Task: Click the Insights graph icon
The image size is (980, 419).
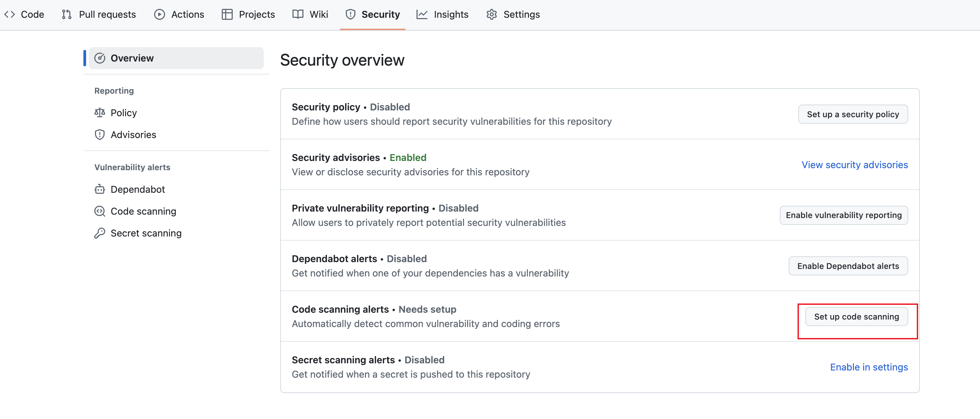Action: [x=422, y=14]
